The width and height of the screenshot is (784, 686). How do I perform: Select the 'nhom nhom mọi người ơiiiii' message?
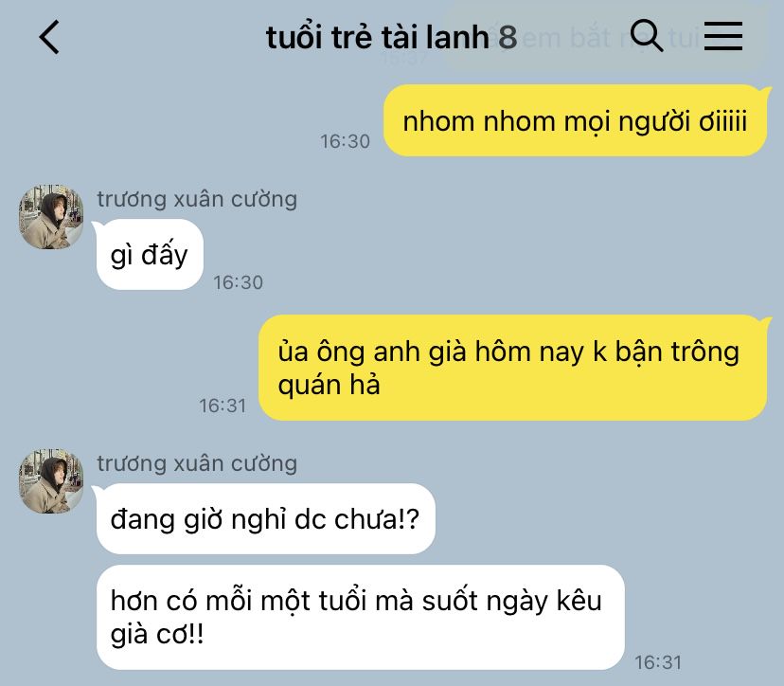[575, 120]
